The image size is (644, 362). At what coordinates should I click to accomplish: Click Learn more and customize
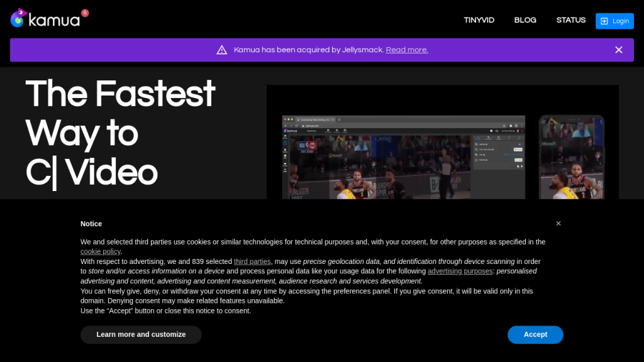pyautogui.click(x=141, y=334)
